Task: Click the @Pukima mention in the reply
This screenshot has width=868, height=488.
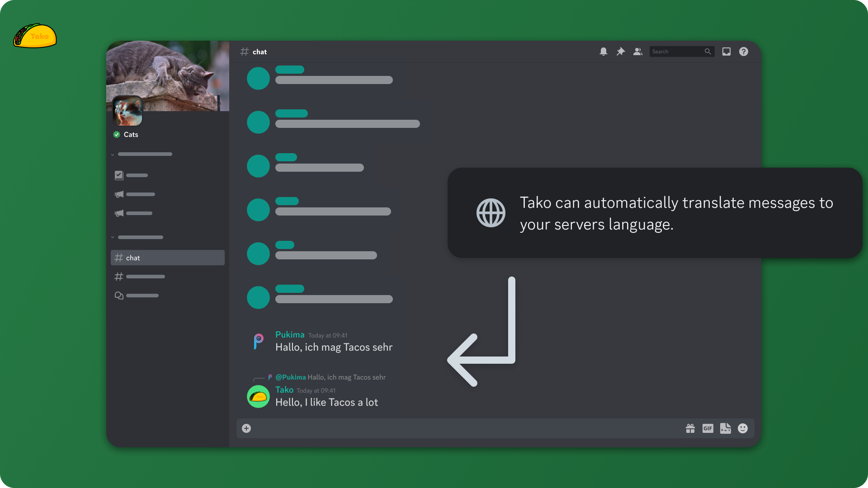Action: (291, 377)
